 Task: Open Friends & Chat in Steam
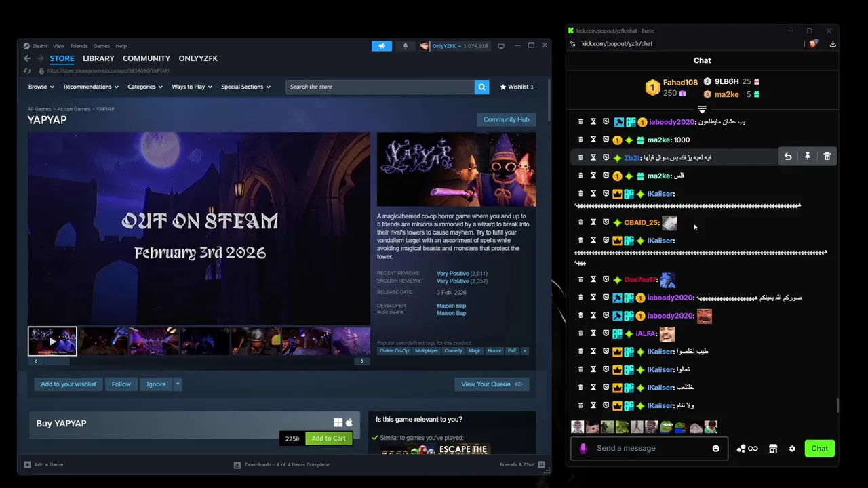(x=521, y=464)
